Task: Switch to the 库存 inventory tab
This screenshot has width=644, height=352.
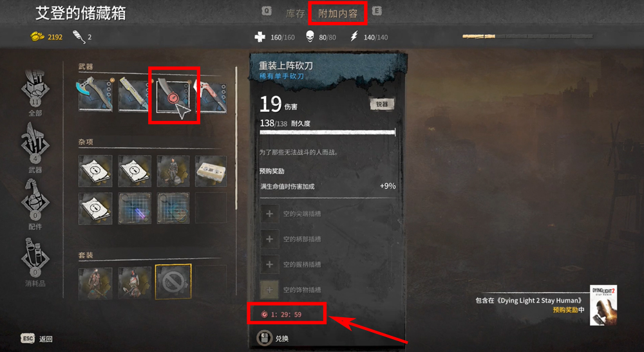Action: coord(296,14)
